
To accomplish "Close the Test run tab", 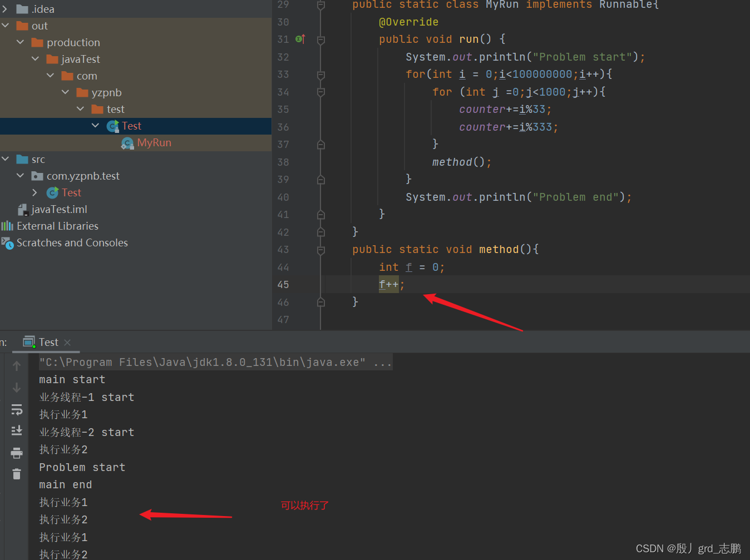I will point(67,343).
